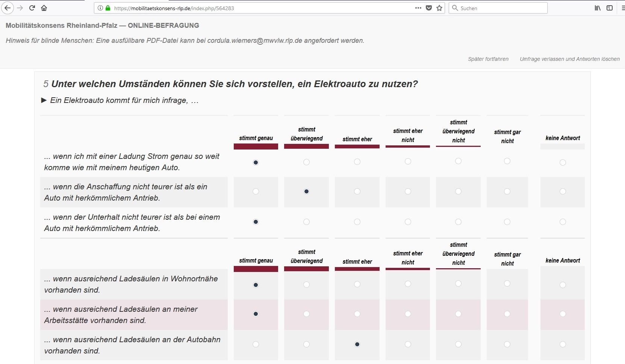Open the page actions menu
This screenshot has width=625, height=364.
click(418, 8)
